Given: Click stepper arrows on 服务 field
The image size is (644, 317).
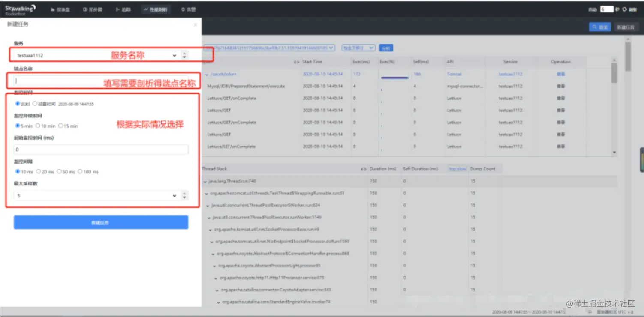Looking at the screenshot, I should (x=184, y=55).
